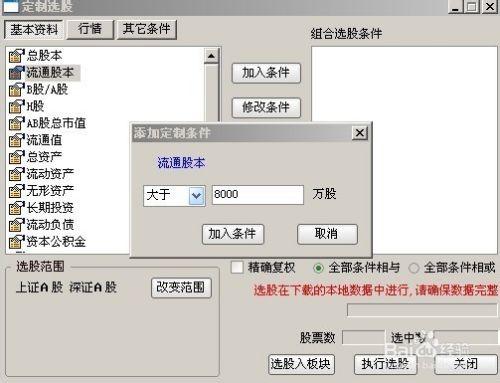Click the icon beside 无形资产

(17, 191)
